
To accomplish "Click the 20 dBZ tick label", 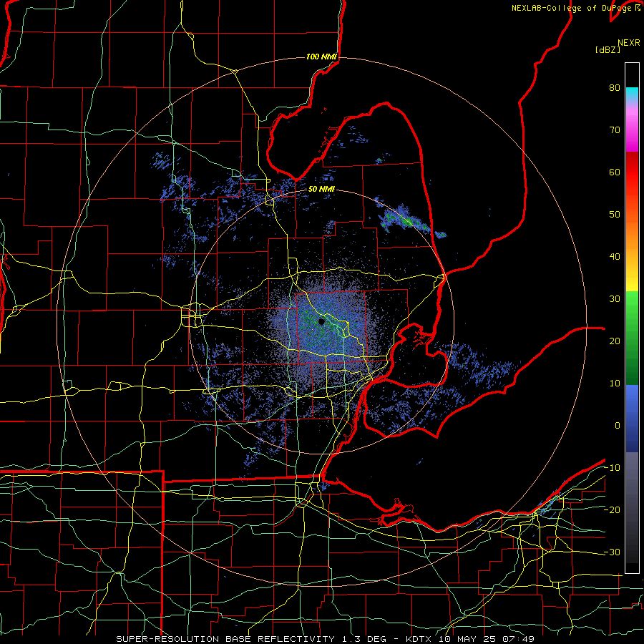I will 615,342.
